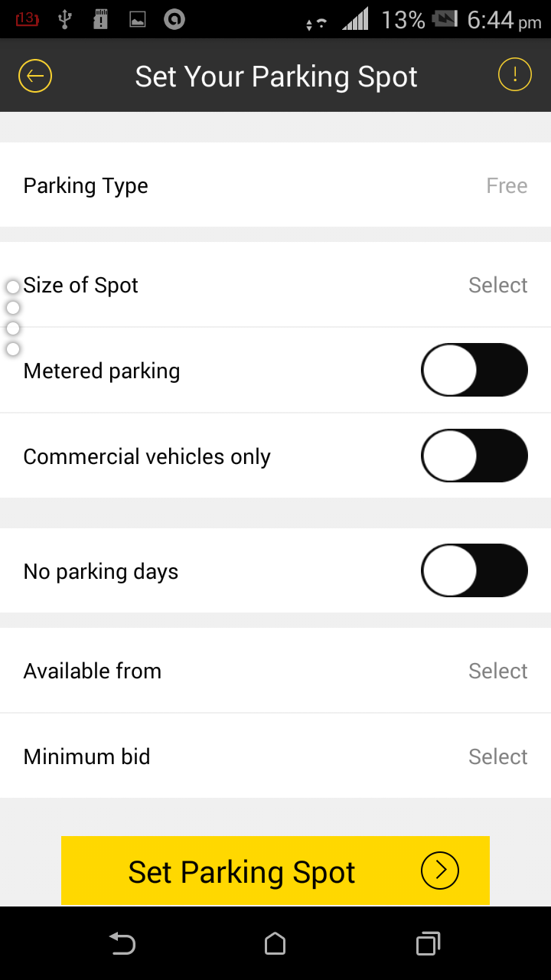551x980 pixels.
Task: Tap the Parking Type label
Action: (x=86, y=186)
